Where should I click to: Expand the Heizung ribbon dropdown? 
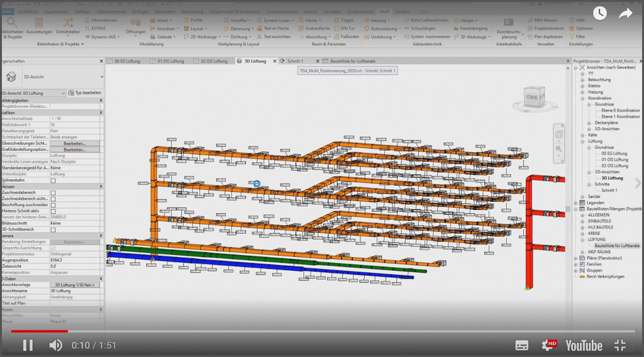tap(380, 20)
